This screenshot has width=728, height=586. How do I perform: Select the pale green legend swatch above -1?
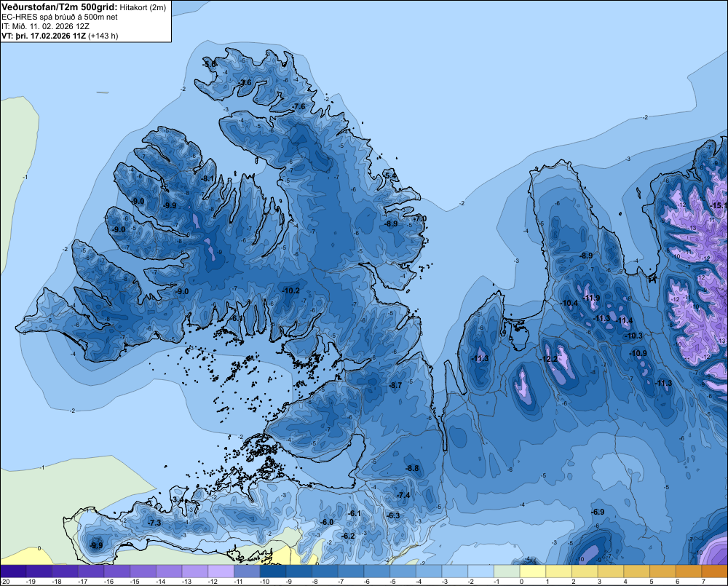tap(507, 571)
